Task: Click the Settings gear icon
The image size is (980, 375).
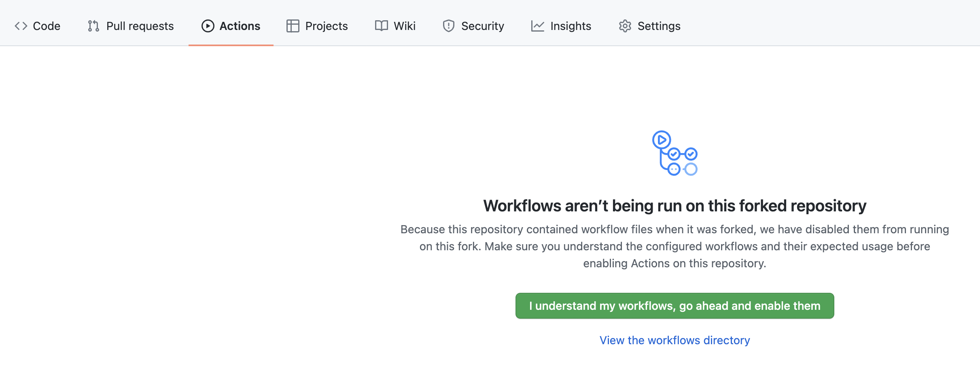Action: click(625, 26)
